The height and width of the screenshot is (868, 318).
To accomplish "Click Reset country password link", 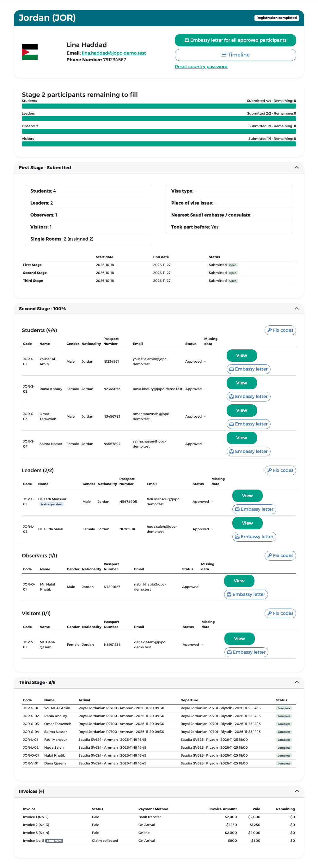I will click(x=201, y=67).
